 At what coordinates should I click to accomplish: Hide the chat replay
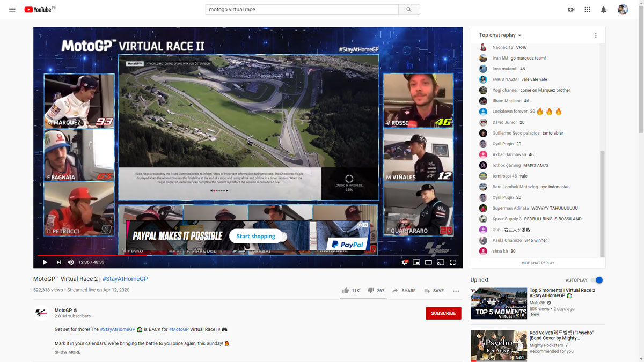[538, 263]
